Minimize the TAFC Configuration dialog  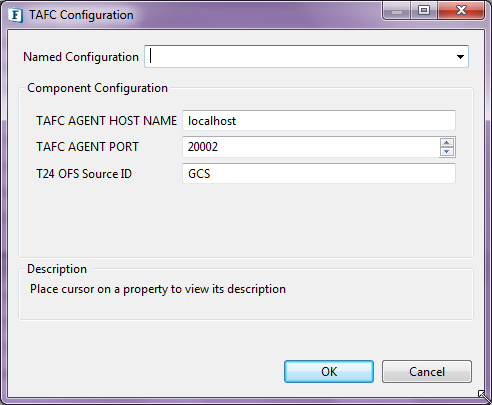pos(396,11)
